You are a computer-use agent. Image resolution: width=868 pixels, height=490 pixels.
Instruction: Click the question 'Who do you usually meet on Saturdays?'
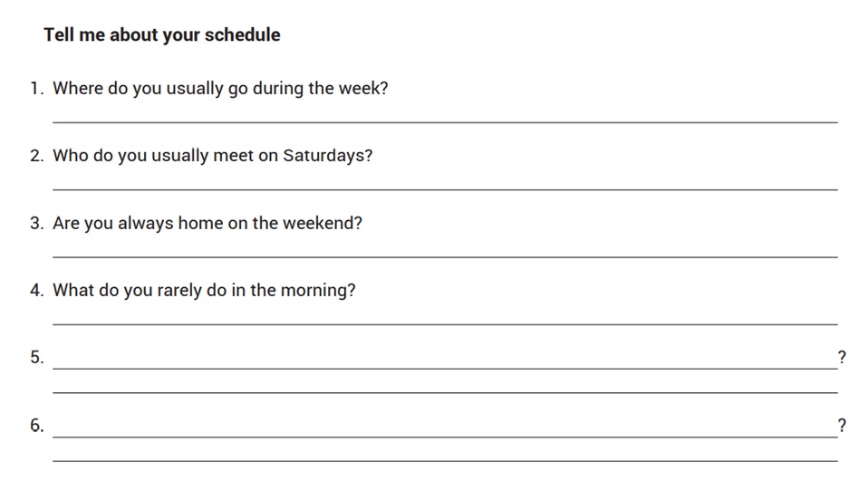[x=213, y=156]
